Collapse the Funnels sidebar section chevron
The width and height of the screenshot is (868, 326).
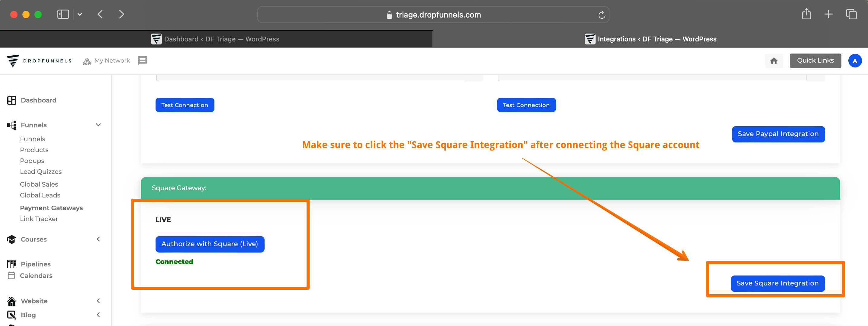[x=98, y=125]
